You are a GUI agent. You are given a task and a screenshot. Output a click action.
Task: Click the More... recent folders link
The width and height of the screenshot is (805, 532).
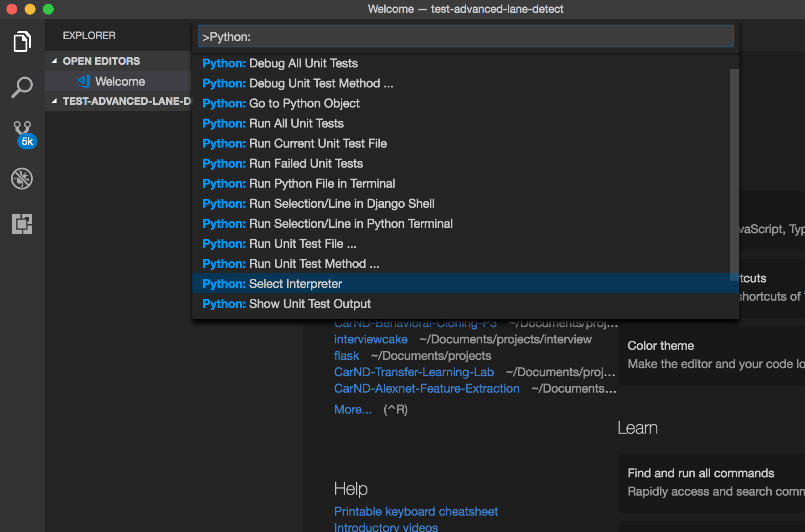353,409
